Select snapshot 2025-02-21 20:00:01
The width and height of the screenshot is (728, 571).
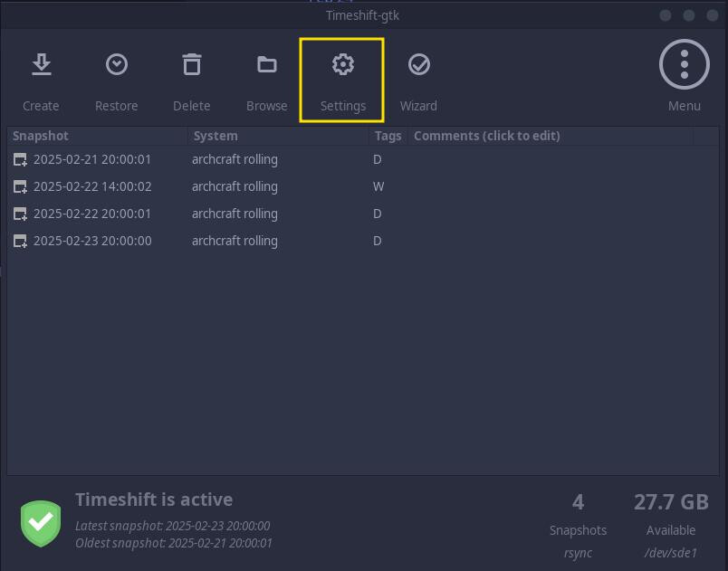pos(362,159)
